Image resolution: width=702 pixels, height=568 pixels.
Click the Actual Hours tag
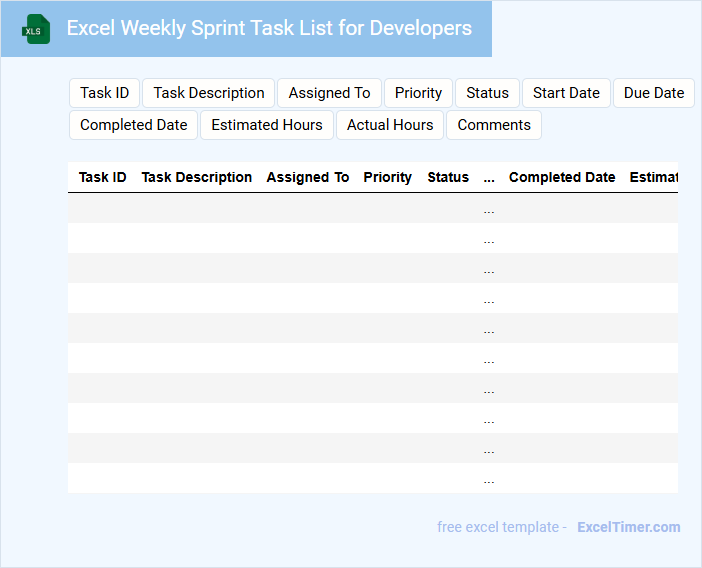pos(390,125)
